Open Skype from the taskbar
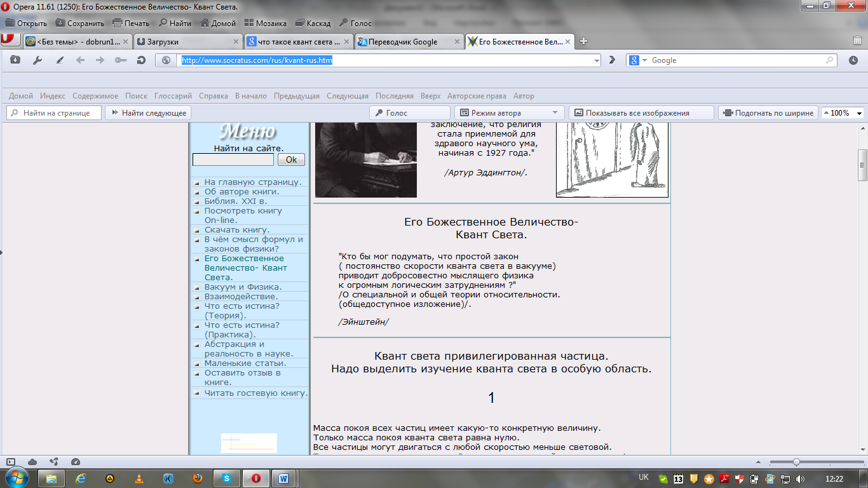 [227, 478]
